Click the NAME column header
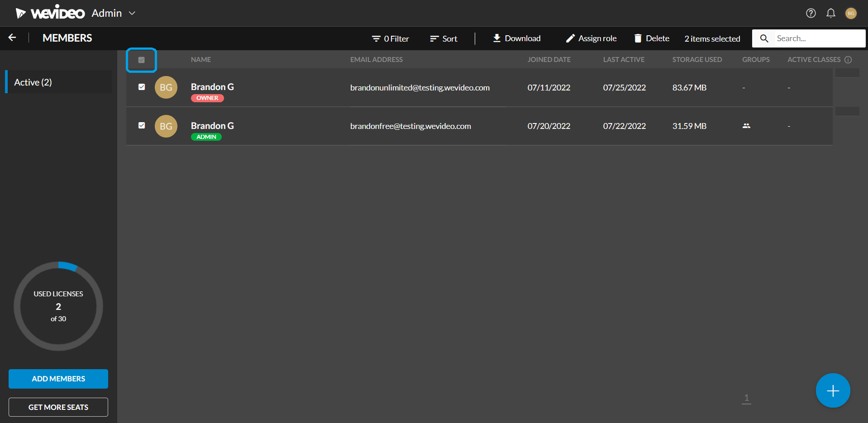The image size is (868, 423). coord(201,60)
